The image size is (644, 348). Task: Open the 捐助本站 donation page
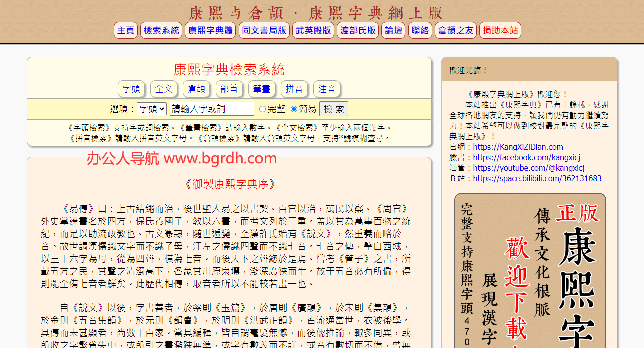click(499, 30)
